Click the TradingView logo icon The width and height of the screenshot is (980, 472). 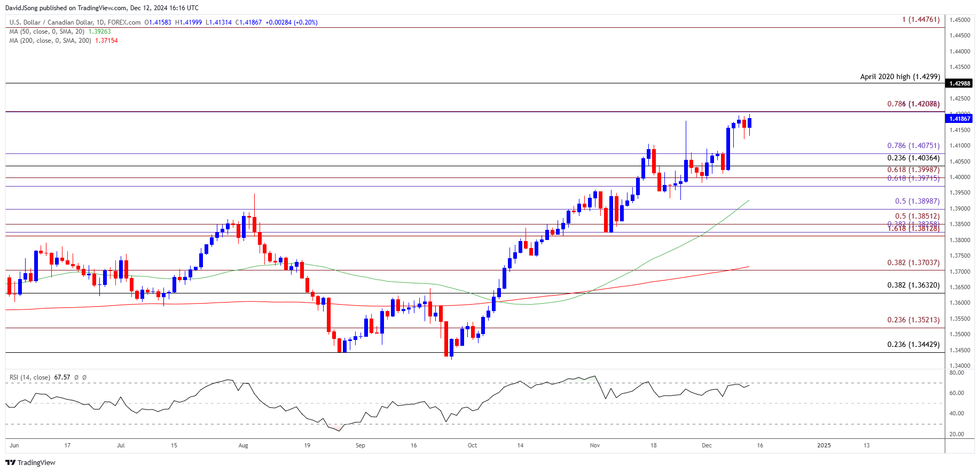pyautogui.click(x=10, y=462)
